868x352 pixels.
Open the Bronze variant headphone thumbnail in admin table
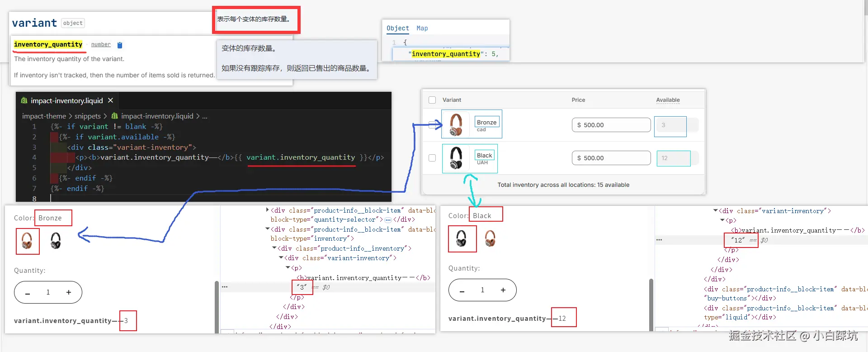click(x=457, y=125)
